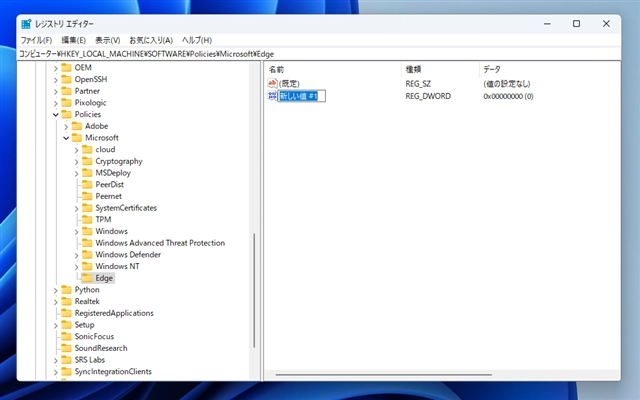Image resolution: width=640 pixels, height=400 pixels.
Task: Click the Adobe folder icon
Action: (77, 126)
